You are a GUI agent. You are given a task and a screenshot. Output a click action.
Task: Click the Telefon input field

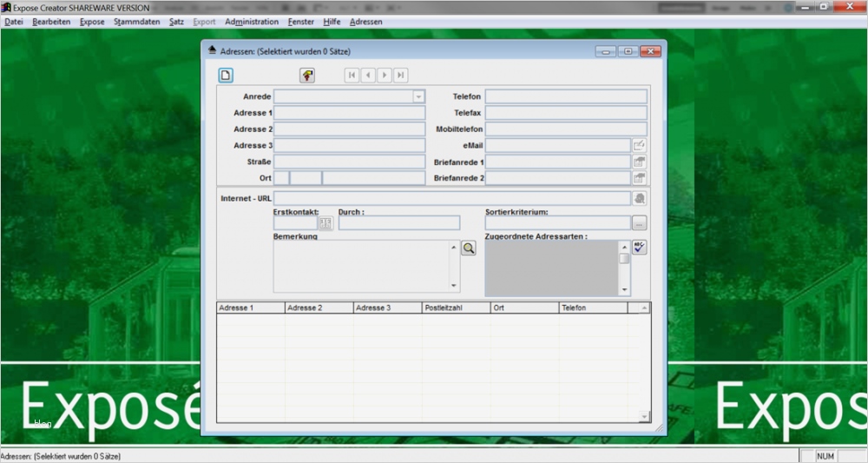coord(566,96)
